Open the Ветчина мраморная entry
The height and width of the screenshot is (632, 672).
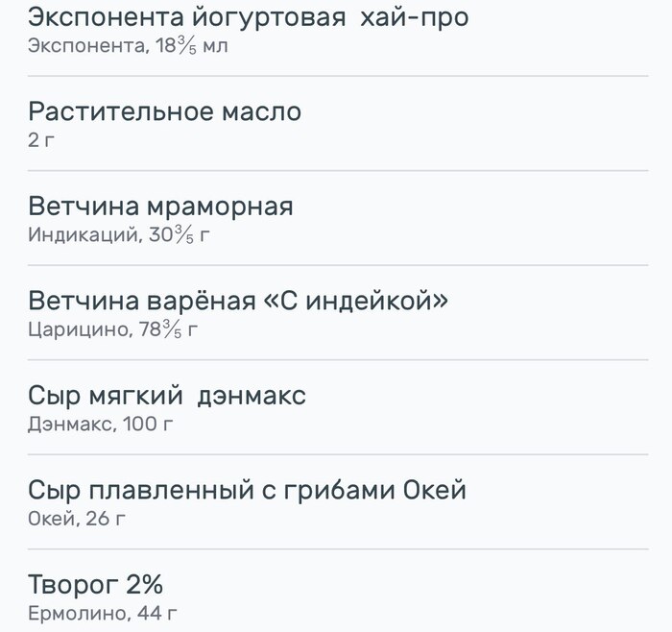pos(338,218)
